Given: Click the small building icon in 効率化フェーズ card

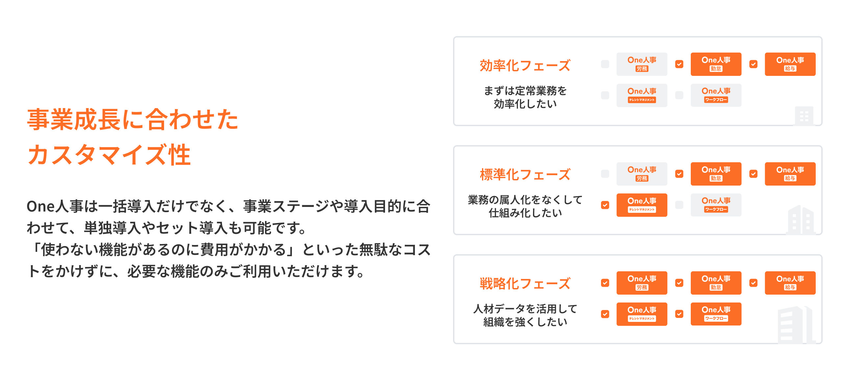Looking at the screenshot, I should pyautogui.click(x=804, y=116).
